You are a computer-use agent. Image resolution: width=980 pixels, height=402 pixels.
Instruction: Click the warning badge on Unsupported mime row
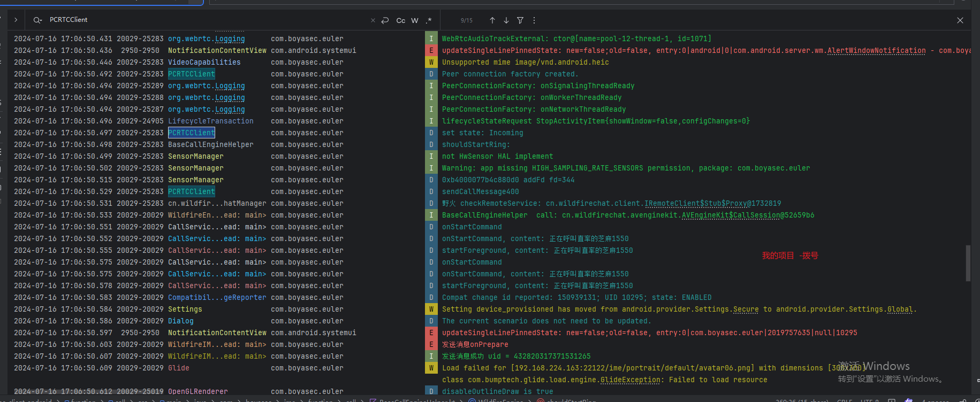pos(431,62)
